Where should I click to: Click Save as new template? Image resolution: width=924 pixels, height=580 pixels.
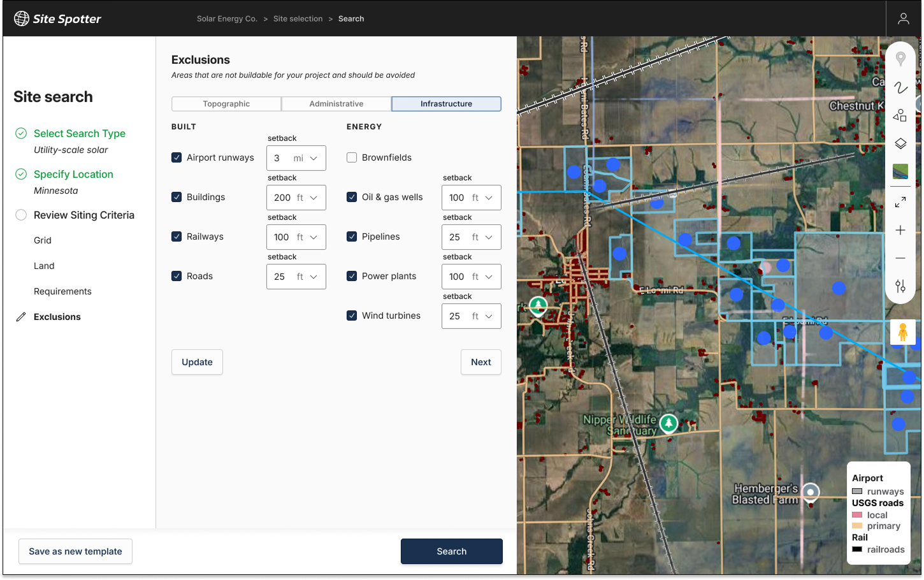(x=75, y=551)
